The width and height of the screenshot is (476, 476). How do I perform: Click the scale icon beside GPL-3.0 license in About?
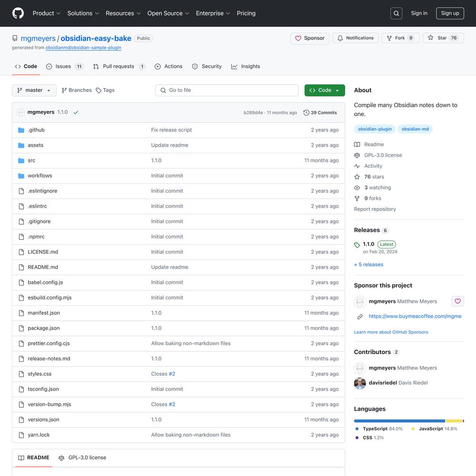(357, 156)
